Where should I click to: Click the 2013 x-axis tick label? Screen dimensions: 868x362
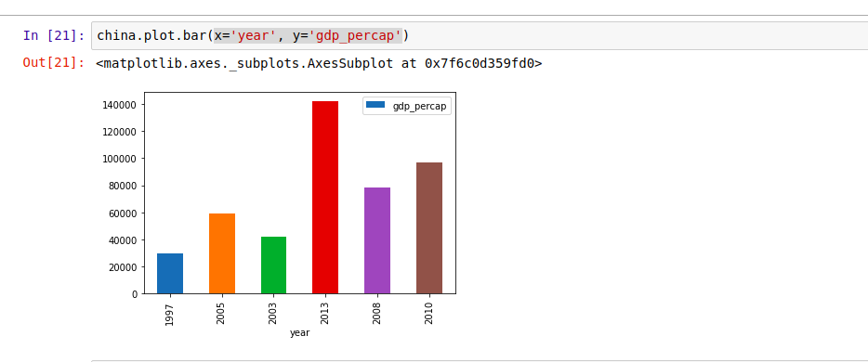(325, 313)
